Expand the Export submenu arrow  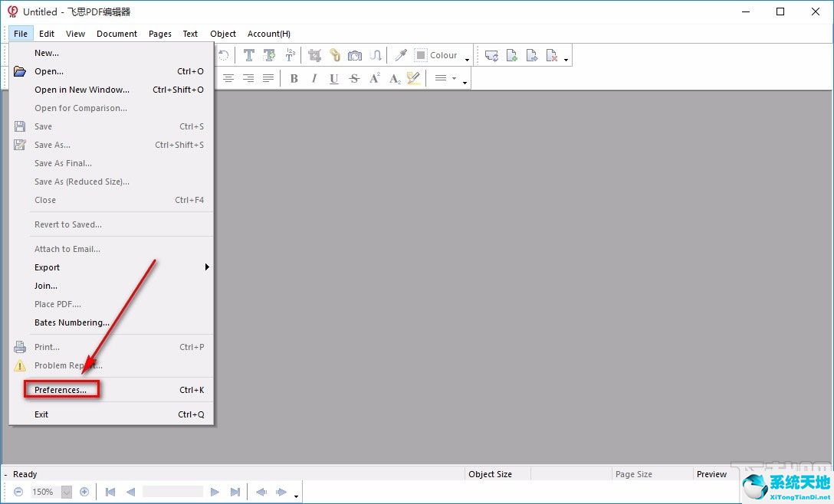point(206,267)
